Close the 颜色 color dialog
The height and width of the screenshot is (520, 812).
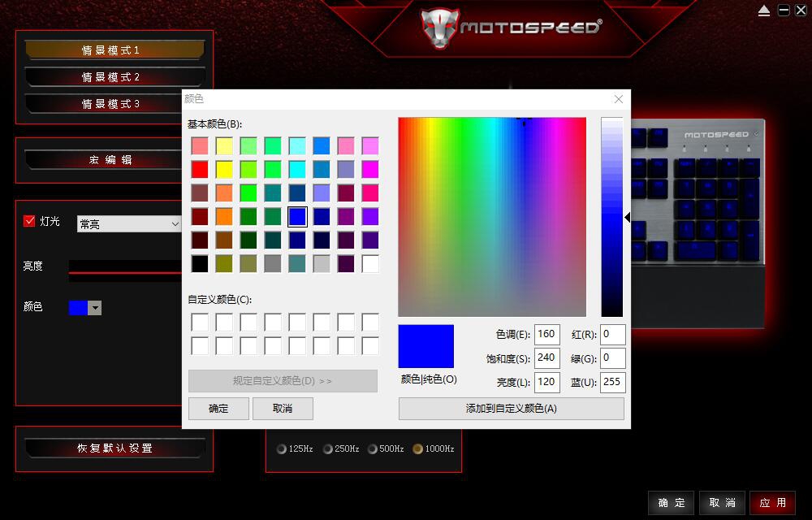(619, 99)
